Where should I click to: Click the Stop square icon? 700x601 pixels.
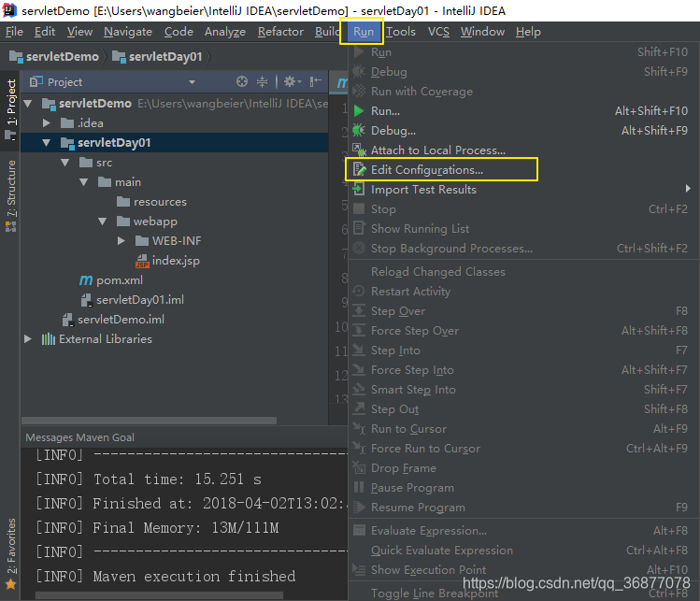(x=359, y=209)
